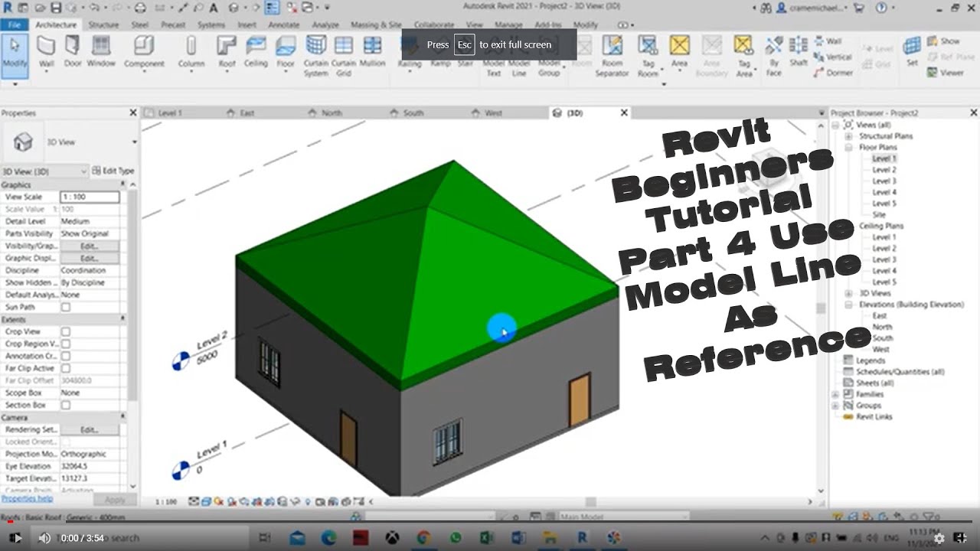
Task: Toggle Annotation Crop checkbox
Action: coord(66,356)
